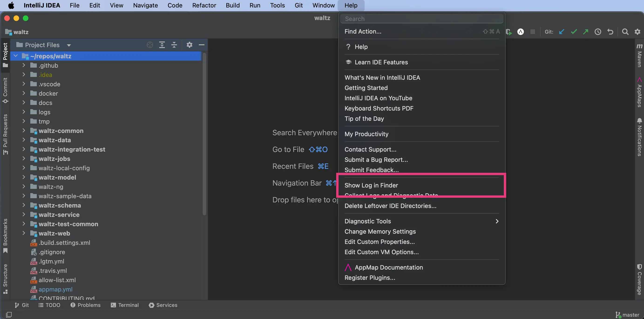Open the Structure tool window
Image resolution: width=644 pixels, height=319 pixels.
(5, 279)
